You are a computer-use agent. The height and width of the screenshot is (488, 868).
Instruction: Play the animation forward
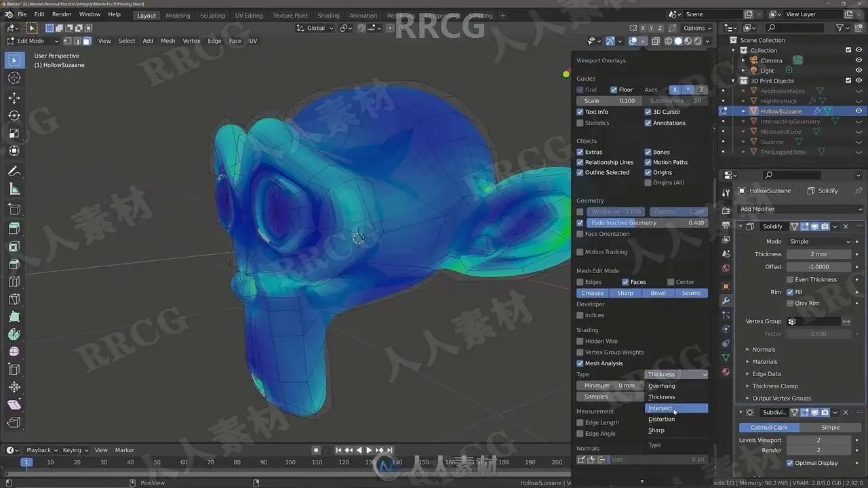tap(369, 450)
